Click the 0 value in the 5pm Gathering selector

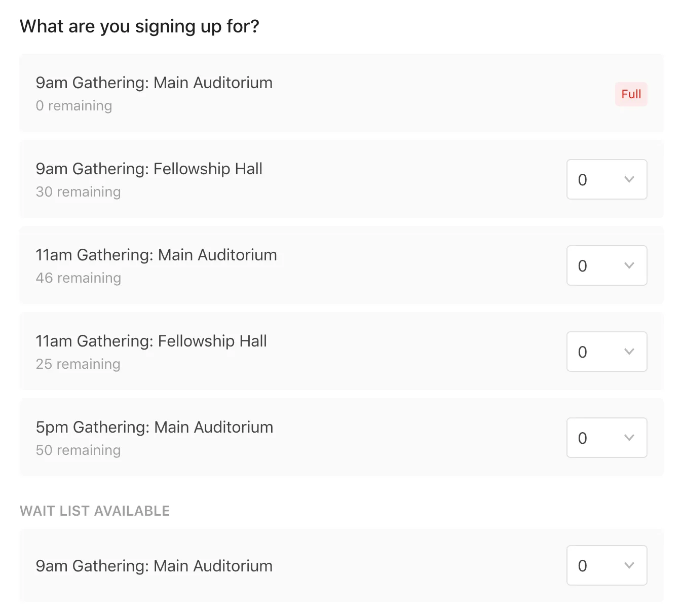pyautogui.click(x=583, y=438)
